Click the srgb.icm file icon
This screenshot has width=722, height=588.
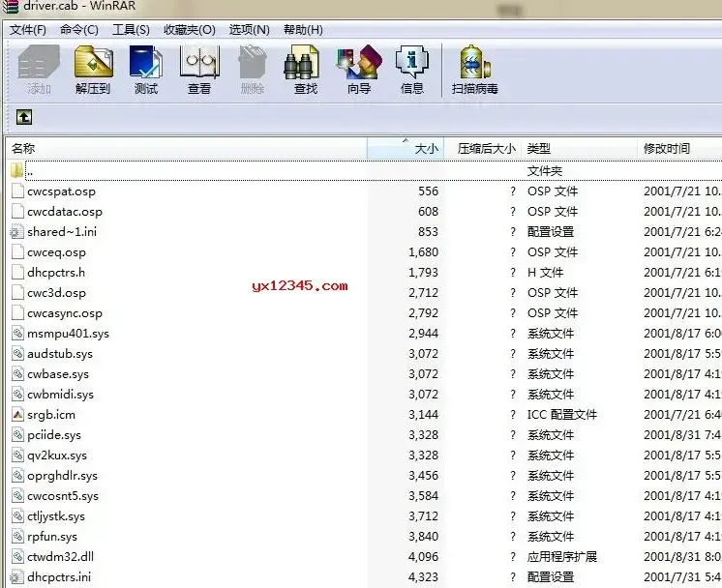tap(17, 415)
